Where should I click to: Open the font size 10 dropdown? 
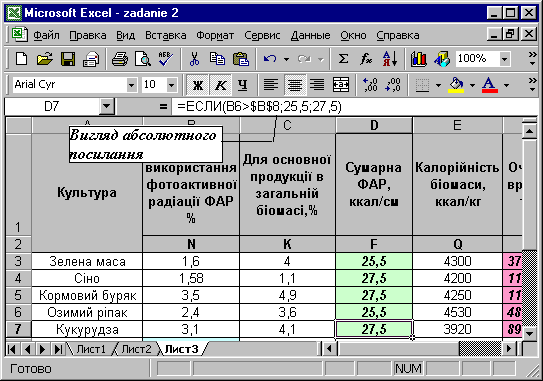click(171, 85)
